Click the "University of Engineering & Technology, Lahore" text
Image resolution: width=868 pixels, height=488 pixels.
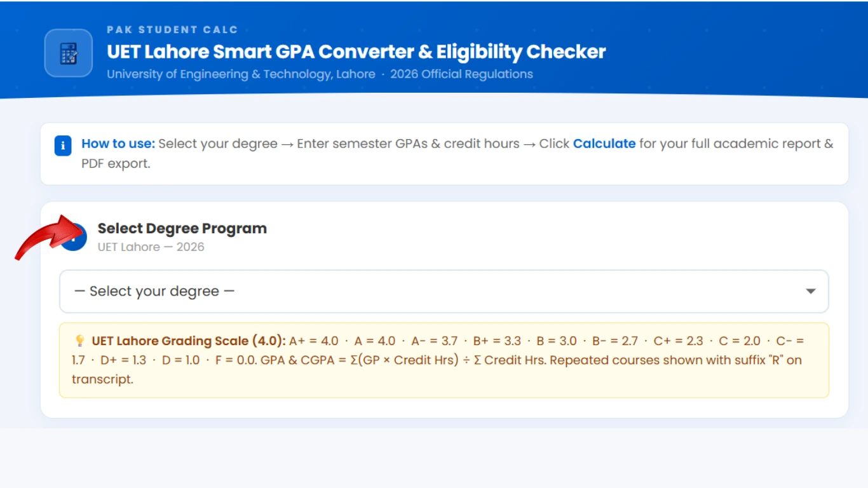pyautogui.click(x=241, y=74)
